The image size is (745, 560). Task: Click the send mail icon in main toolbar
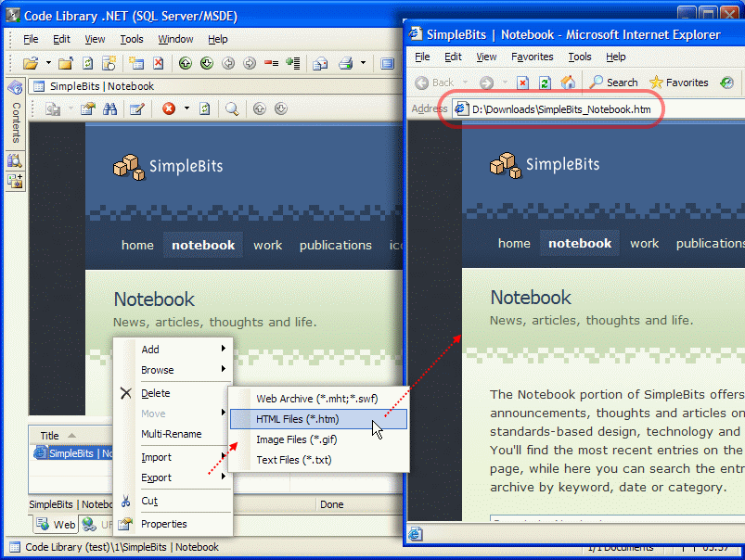320,63
